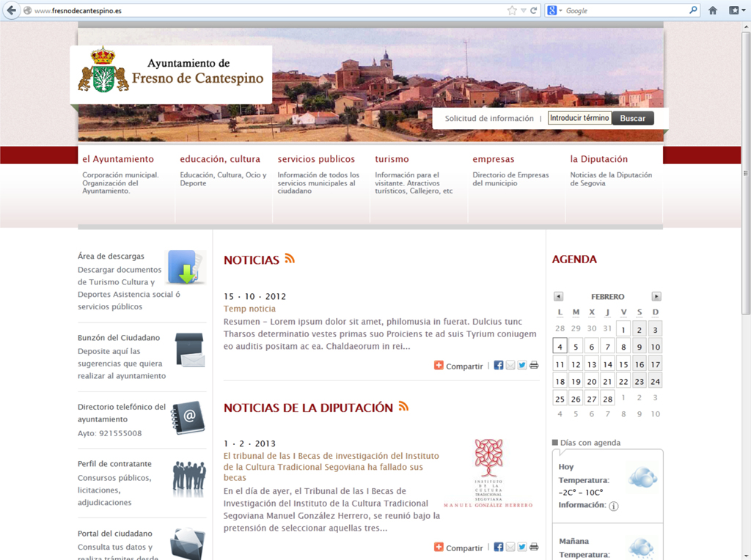Open RSS feed for Noticias de la Diputación
This screenshot has width=751, height=560.
click(x=403, y=407)
